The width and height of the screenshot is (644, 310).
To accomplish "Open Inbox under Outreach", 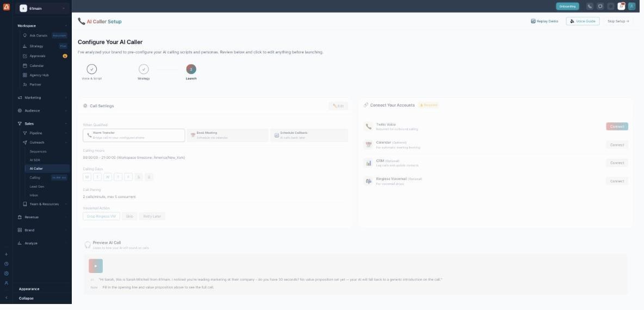I will (x=47, y=195).
